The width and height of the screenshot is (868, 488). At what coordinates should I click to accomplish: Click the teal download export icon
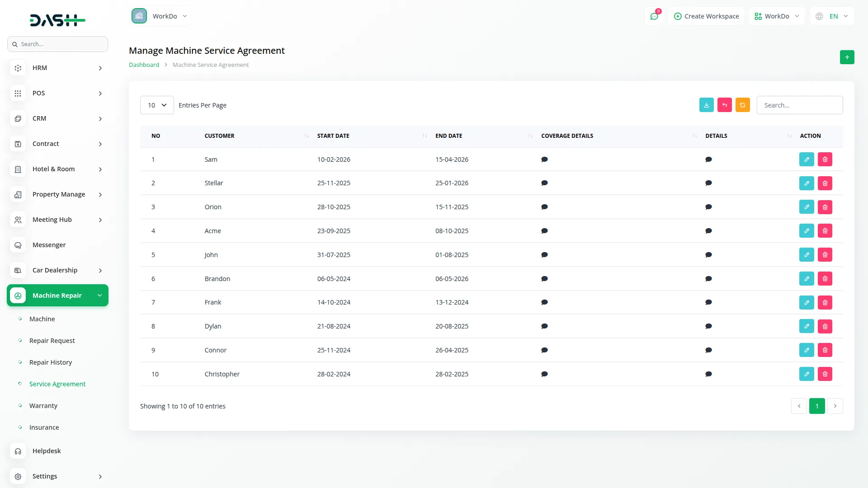coord(706,105)
